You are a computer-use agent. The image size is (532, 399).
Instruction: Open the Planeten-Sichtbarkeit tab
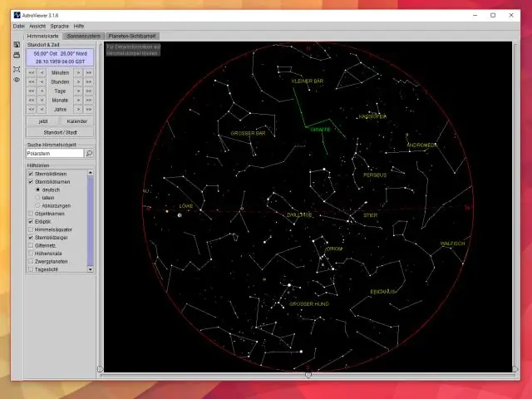click(132, 37)
